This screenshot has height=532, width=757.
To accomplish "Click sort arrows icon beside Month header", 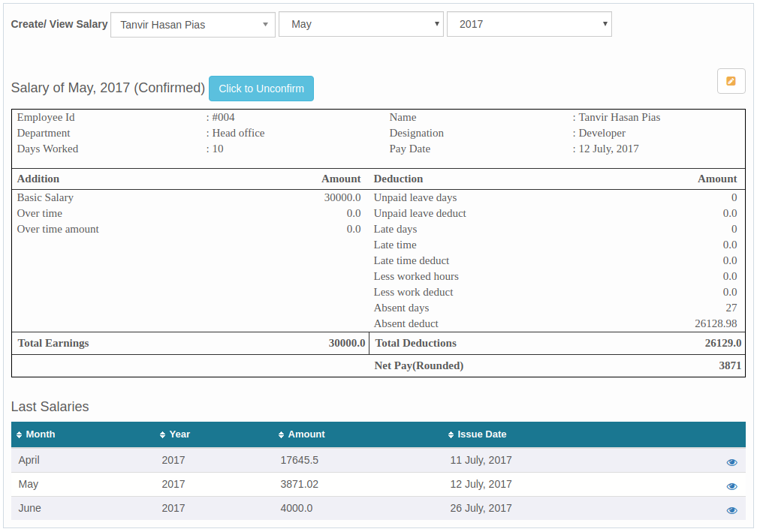I will (x=20, y=435).
